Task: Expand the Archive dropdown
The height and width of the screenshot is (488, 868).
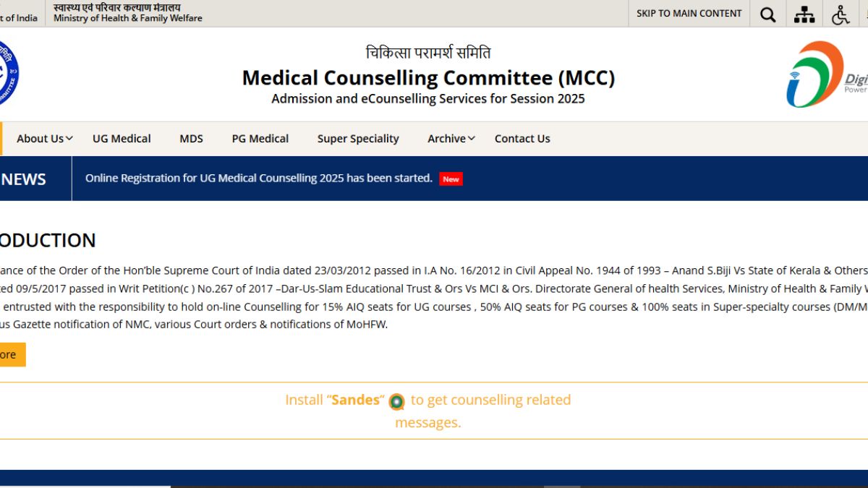Action: point(446,138)
